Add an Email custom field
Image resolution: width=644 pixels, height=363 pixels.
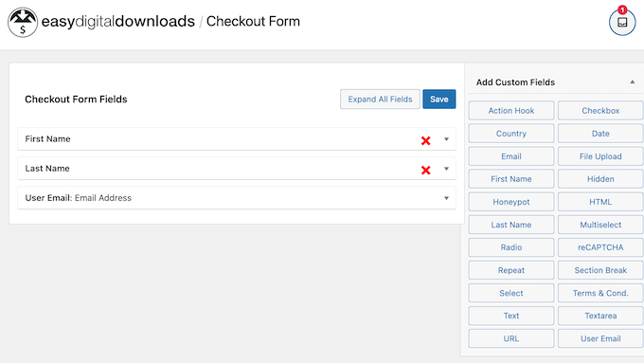pos(511,156)
